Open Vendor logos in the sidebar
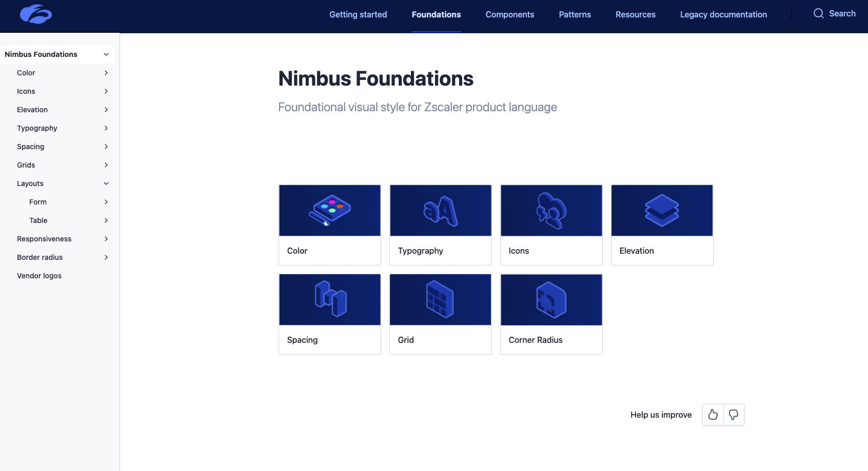Viewport: 868px width, 471px height. coord(40,276)
